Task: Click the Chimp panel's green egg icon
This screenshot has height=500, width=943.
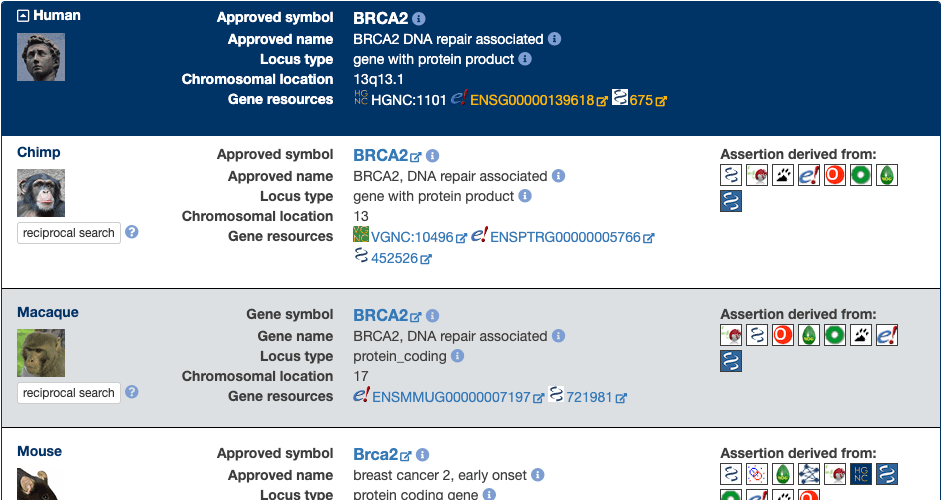Action: (x=887, y=176)
